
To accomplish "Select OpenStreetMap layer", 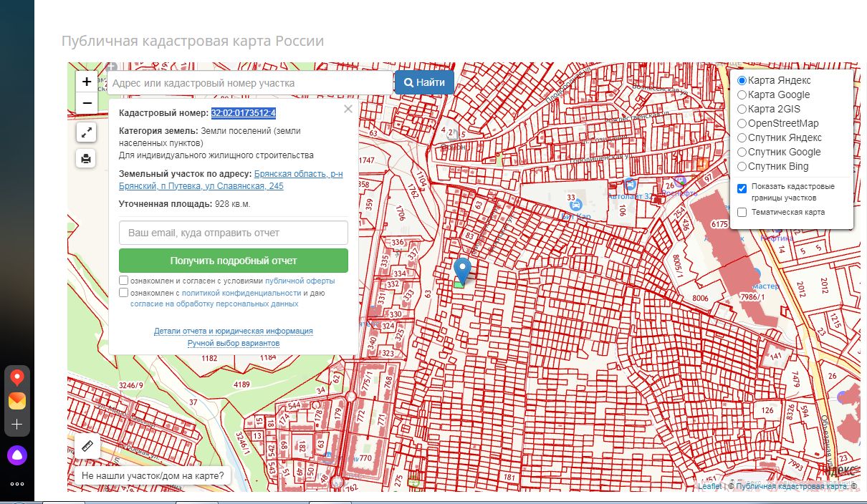I will [x=742, y=123].
